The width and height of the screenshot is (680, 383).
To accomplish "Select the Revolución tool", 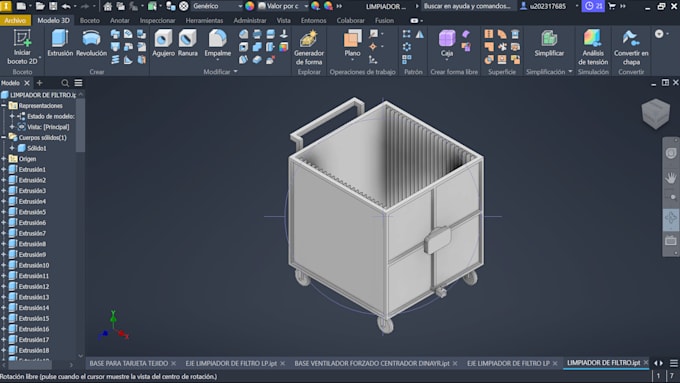I will coord(91,43).
